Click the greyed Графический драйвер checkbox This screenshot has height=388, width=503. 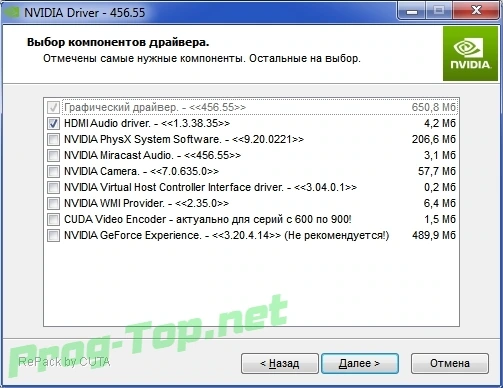click(53, 107)
